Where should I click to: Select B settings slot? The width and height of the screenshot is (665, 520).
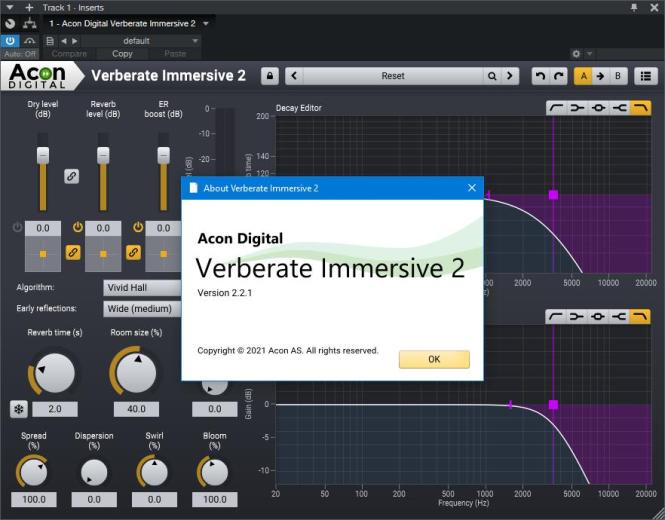coord(618,76)
